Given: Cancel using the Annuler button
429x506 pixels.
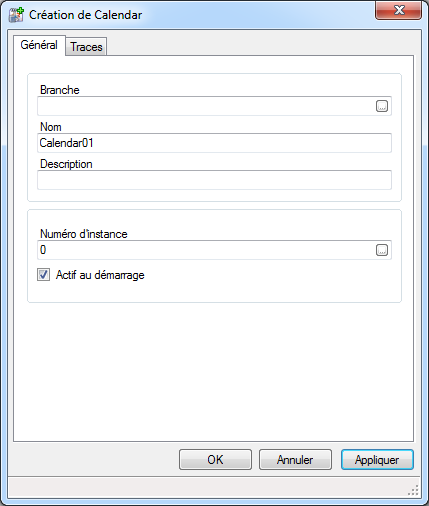Looking at the screenshot, I should pyautogui.click(x=295, y=460).
